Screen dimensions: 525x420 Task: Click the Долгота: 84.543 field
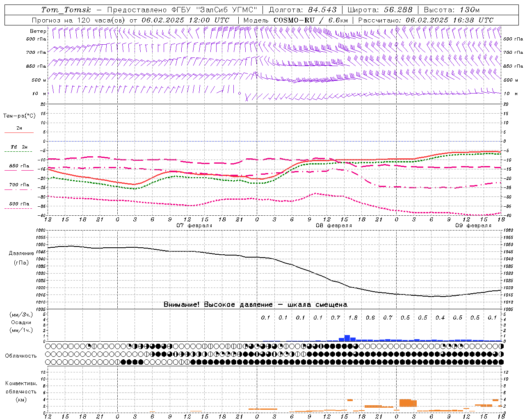(303, 10)
